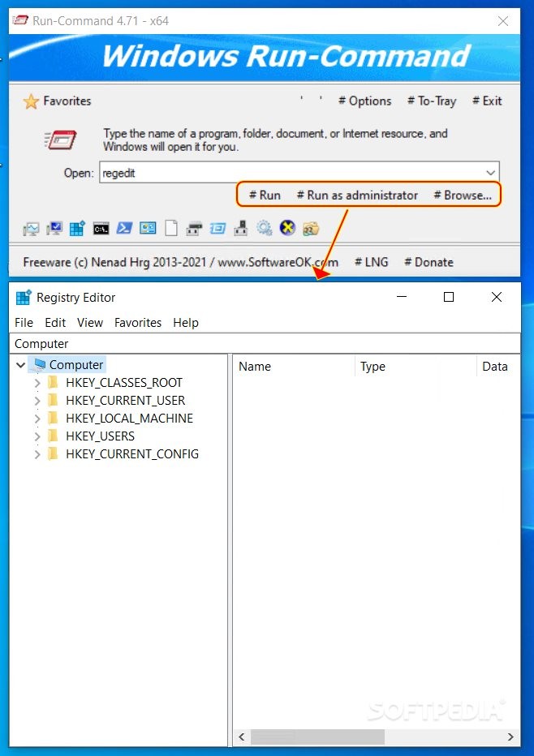Select the Computer icon in registry tree
Image resolution: width=534 pixels, height=756 pixels.
pos(40,364)
